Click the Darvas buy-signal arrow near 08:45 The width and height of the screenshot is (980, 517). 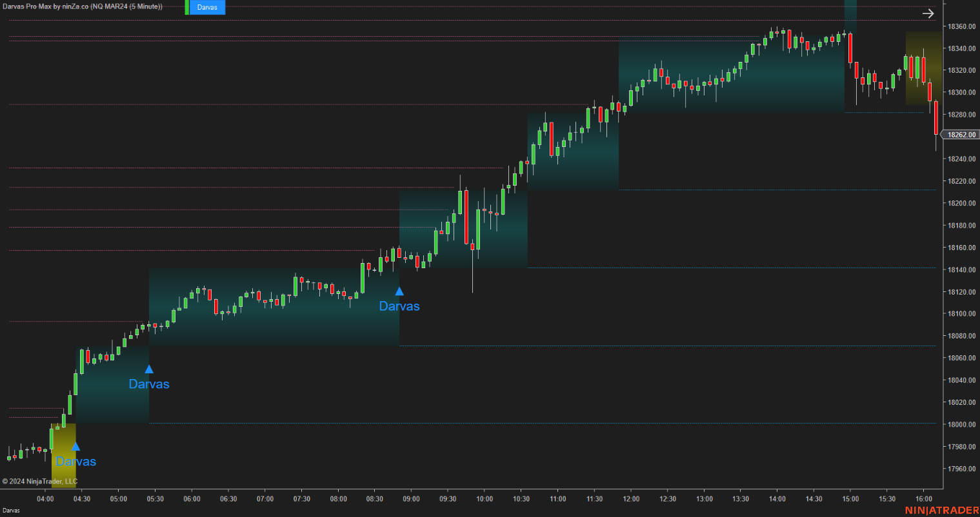399,291
